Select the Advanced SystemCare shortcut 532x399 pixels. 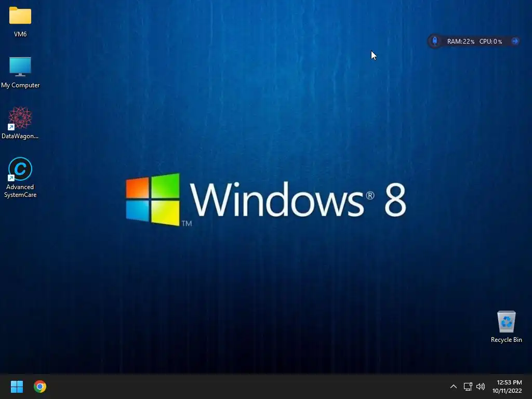20,169
